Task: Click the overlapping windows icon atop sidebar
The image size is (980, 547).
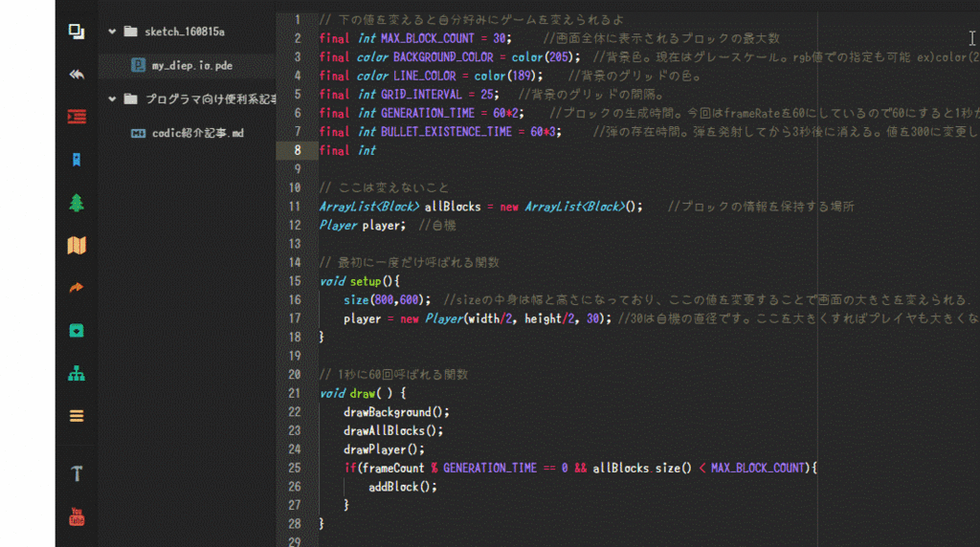Action: [77, 32]
